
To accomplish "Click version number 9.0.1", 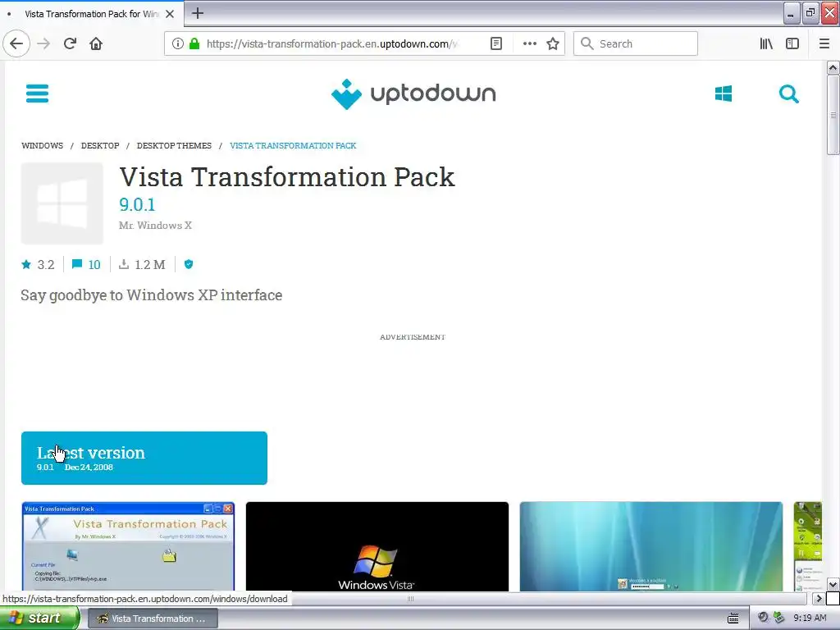I will point(137,204).
